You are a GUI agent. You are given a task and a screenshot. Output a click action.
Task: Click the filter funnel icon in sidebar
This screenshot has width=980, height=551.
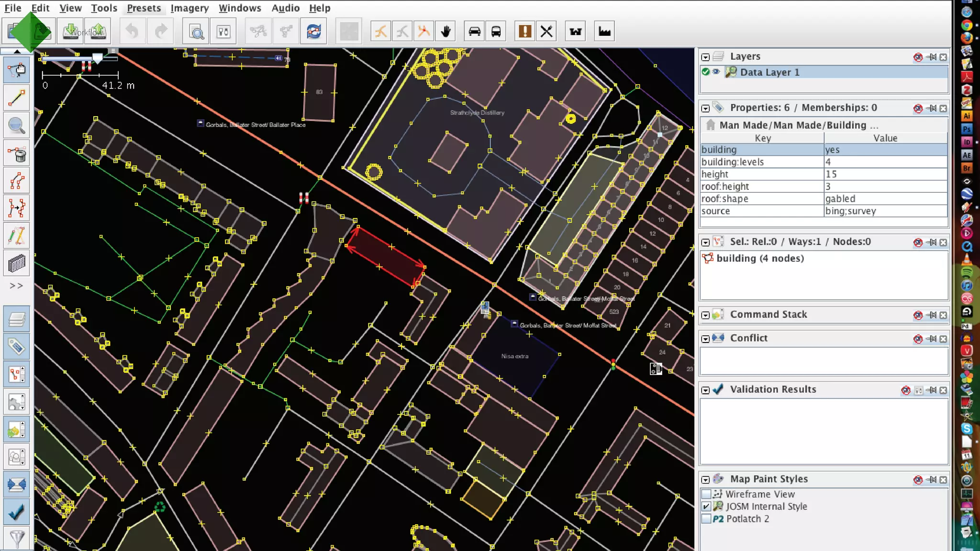17,539
